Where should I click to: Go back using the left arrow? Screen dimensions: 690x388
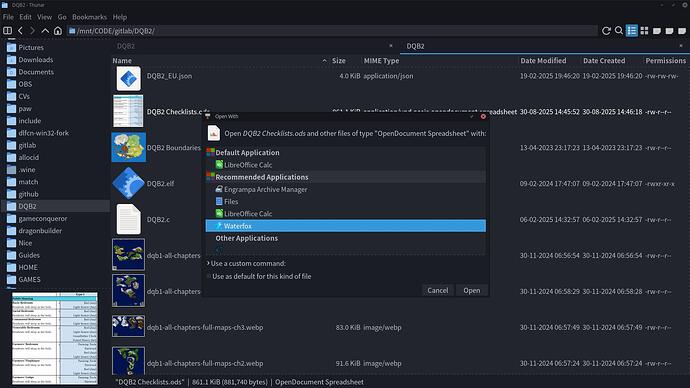coord(20,30)
